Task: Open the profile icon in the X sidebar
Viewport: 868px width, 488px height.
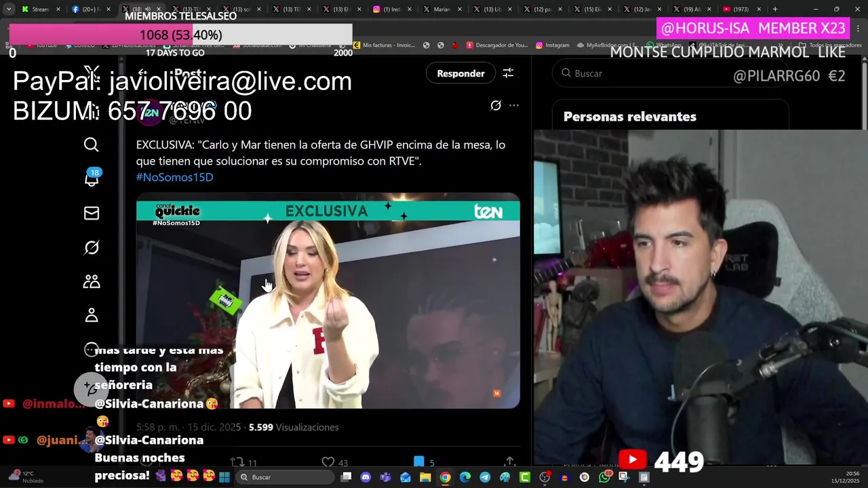Action: 91,315
